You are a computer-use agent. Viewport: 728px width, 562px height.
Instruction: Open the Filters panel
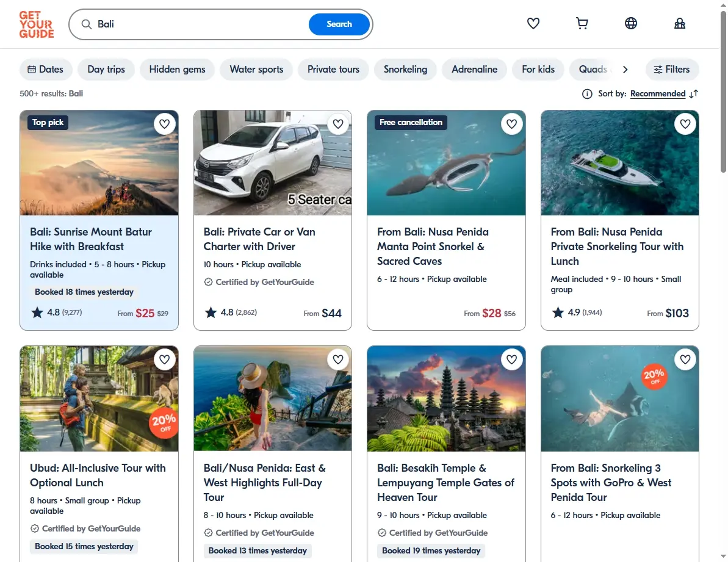(x=672, y=70)
